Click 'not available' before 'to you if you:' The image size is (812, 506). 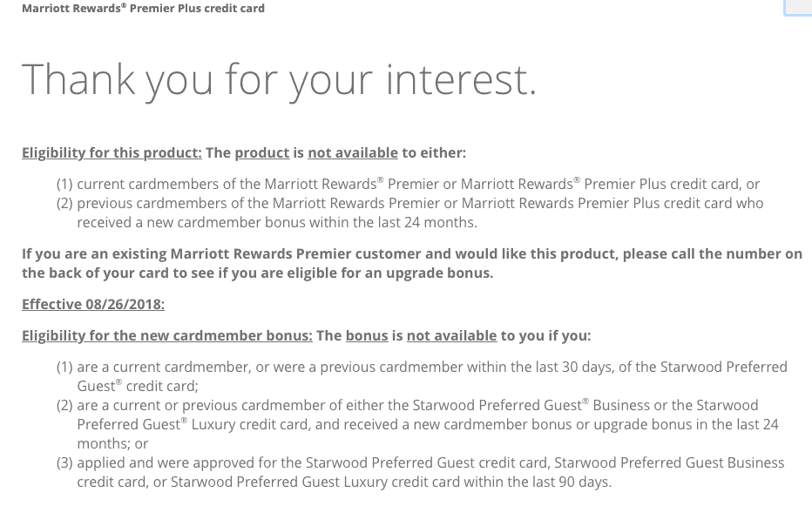[451, 335]
